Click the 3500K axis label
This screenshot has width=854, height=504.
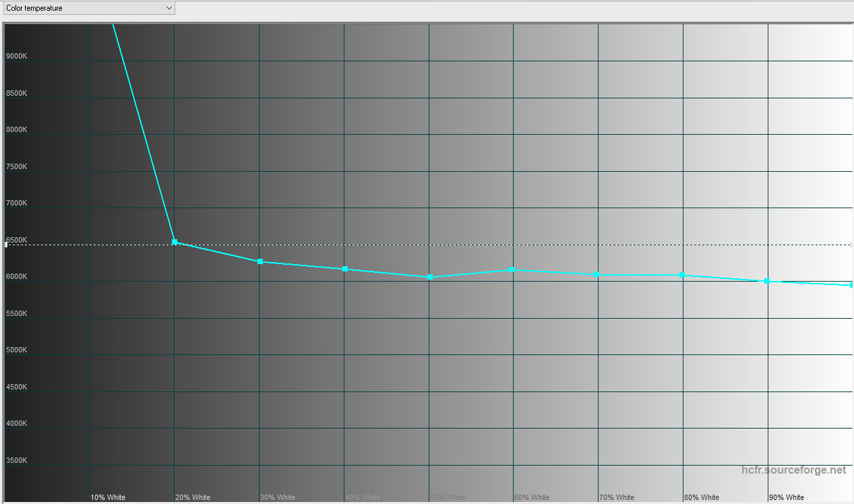[16, 461]
